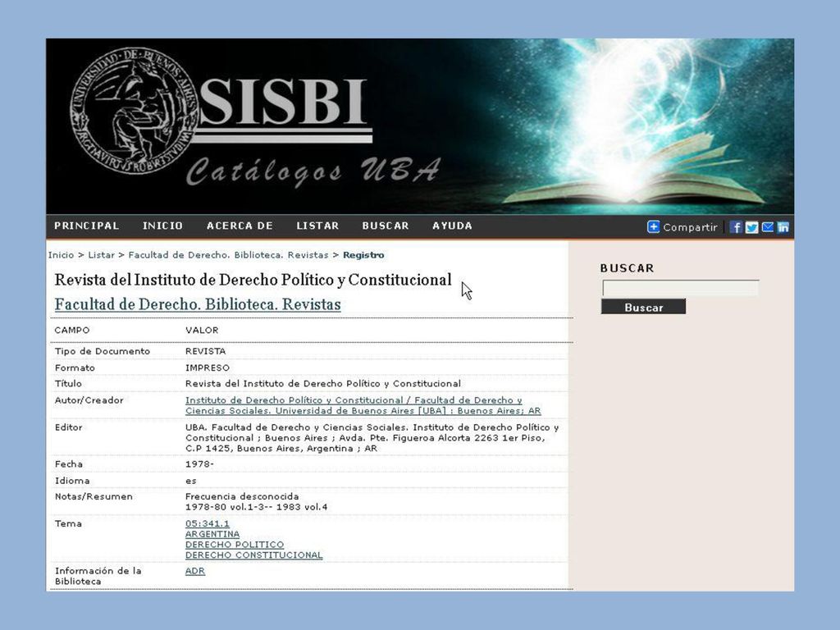The width and height of the screenshot is (840, 630).
Task: Open the PRINCIPAL menu item
Action: tap(87, 226)
